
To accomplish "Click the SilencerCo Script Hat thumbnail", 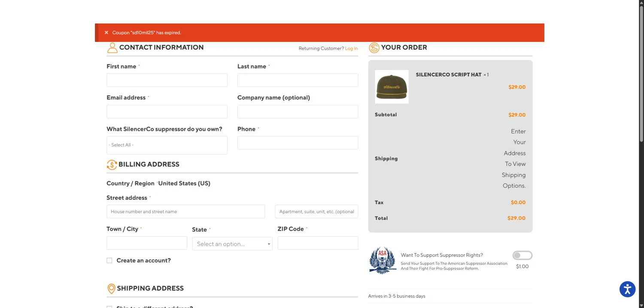I will coord(392,87).
